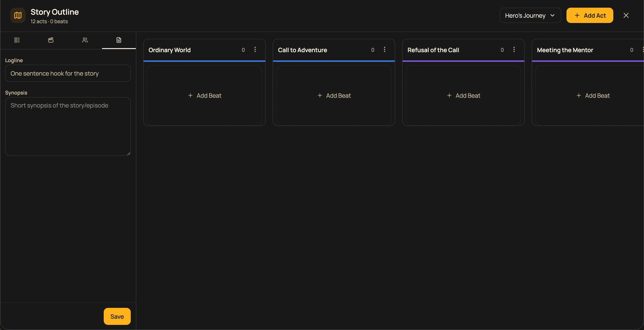Focus the Logline input field
The image size is (644, 330).
(68, 73)
